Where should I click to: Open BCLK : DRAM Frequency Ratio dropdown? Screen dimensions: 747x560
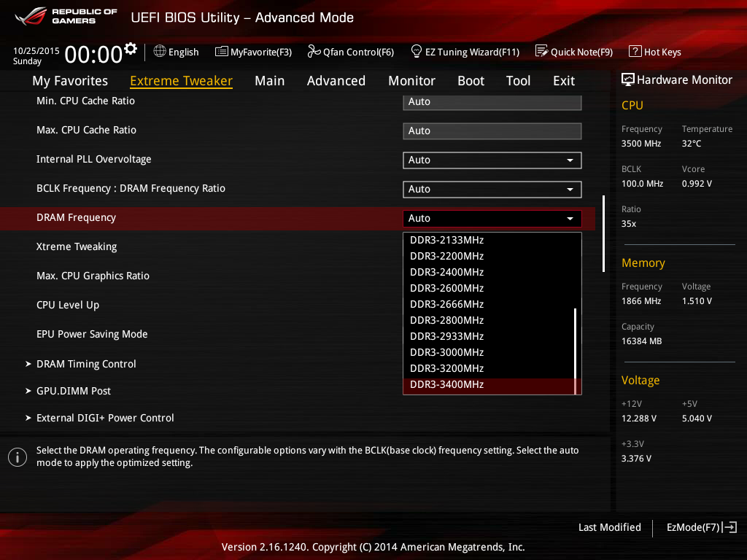pyautogui.click(x=492, y=189)
